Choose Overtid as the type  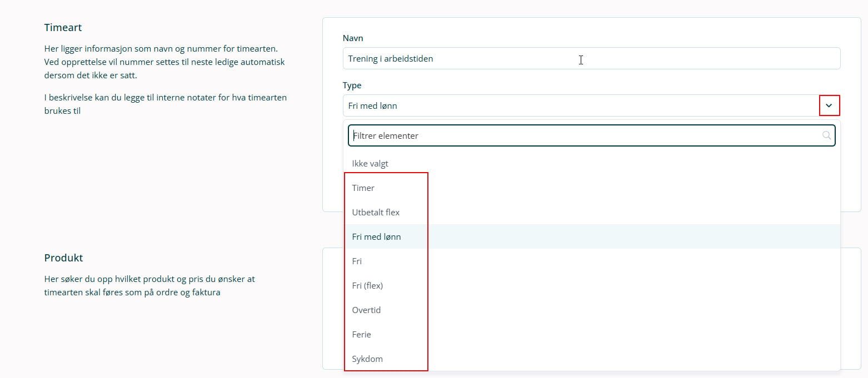[366, 310]
